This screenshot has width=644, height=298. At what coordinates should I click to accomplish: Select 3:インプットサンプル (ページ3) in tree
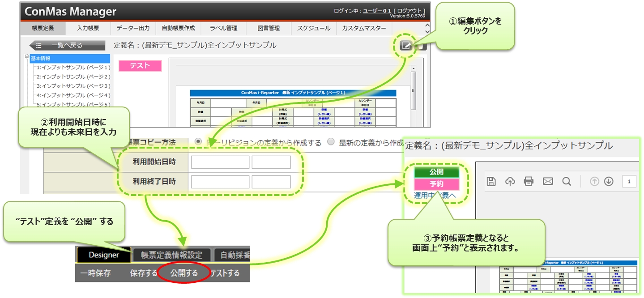coord(73,86)
